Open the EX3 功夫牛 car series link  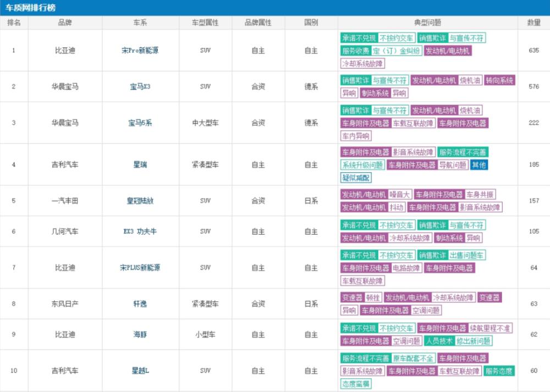tap(140, 231)
